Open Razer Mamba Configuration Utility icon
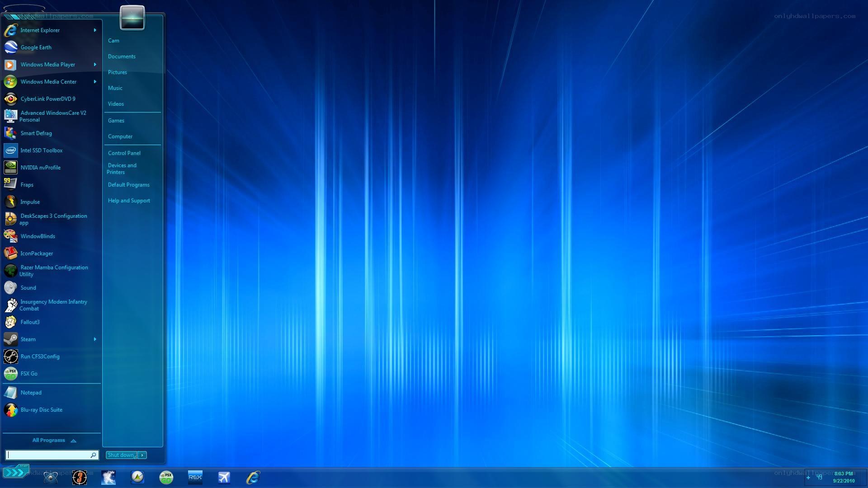The width and height of the screenshot is (868, 488). (10, 271)
